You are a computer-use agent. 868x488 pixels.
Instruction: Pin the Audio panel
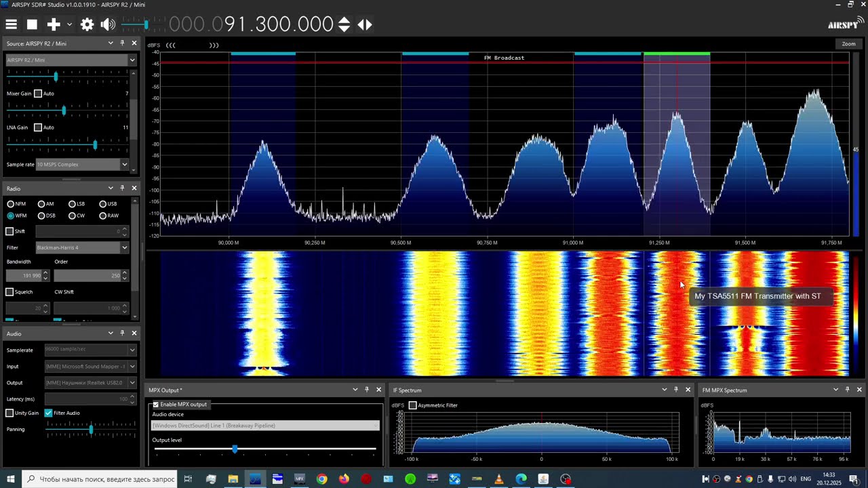tap(122, 333)
